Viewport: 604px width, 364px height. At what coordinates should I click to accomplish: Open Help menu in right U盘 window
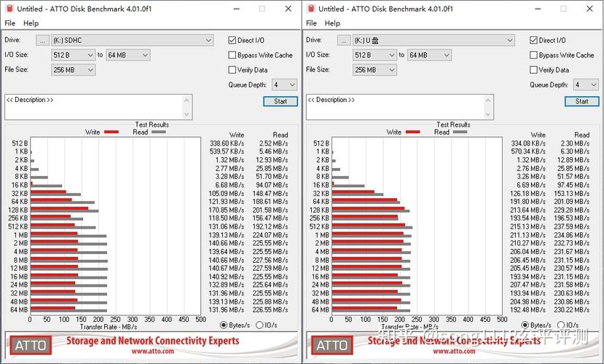(332, 23)
